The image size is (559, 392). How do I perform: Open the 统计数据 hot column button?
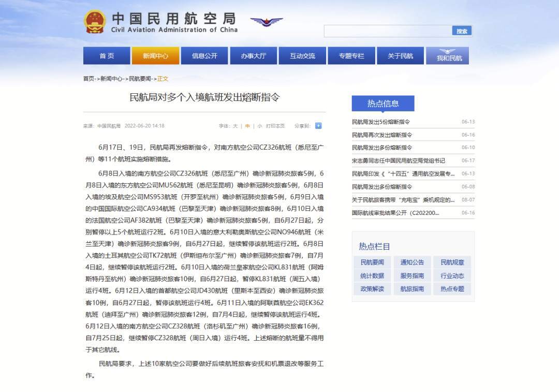[x=372, y=275]
